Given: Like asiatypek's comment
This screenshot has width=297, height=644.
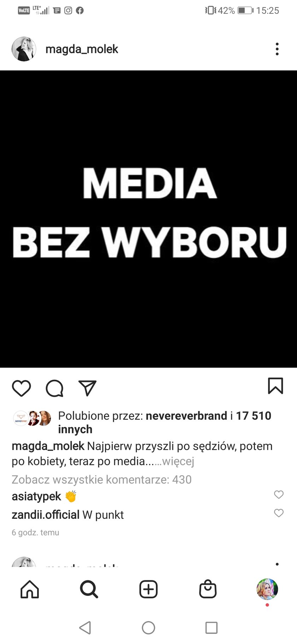Looking at the screenshot, I should [x=279, y=494].
